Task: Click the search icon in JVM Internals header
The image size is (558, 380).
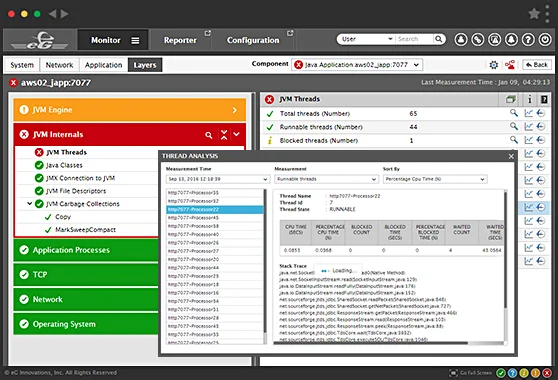Action: [x=209, y=135]
